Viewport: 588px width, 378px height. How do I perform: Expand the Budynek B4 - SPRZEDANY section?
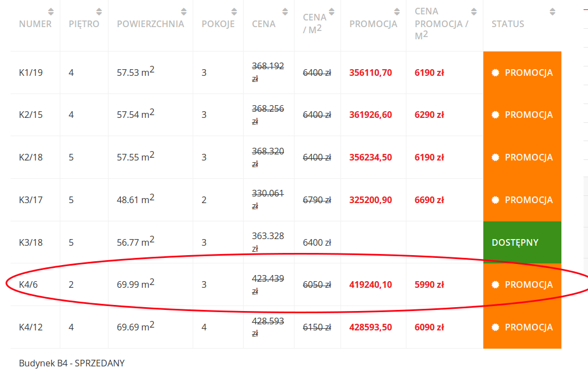[72, 363]
